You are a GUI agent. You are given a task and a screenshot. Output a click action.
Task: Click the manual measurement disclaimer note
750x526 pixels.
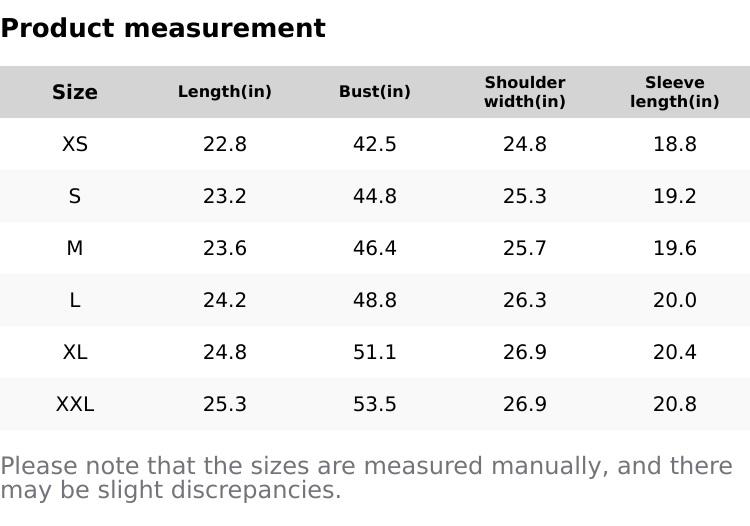point(366,478)
